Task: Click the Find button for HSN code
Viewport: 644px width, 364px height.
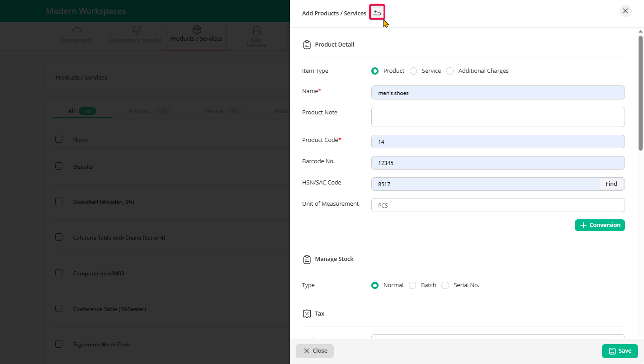Action: click(x=611, y=184)
